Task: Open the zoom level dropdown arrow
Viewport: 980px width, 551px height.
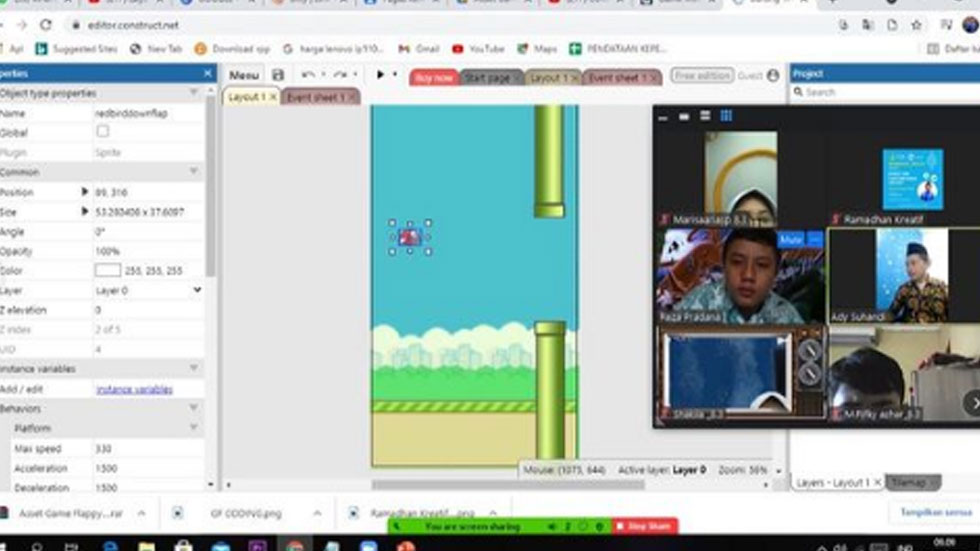Action: [778, 470]
